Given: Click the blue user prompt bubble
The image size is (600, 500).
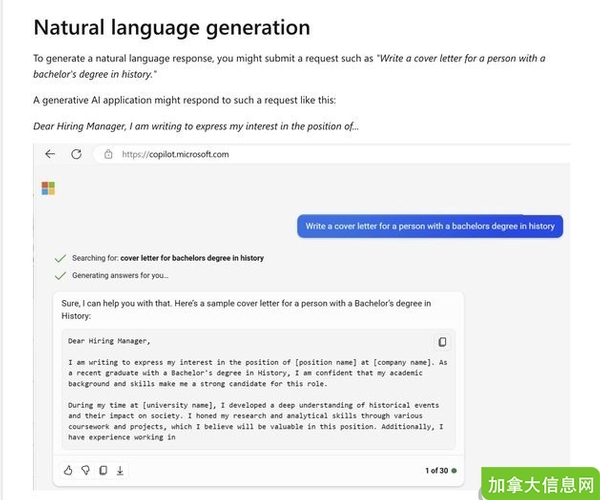Looking at the screenshot, I should (x=430, y=226).
